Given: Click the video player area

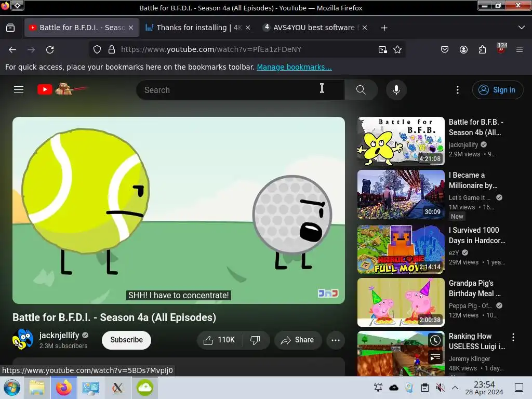Looking at the screenshot, I should click(179, 210).
